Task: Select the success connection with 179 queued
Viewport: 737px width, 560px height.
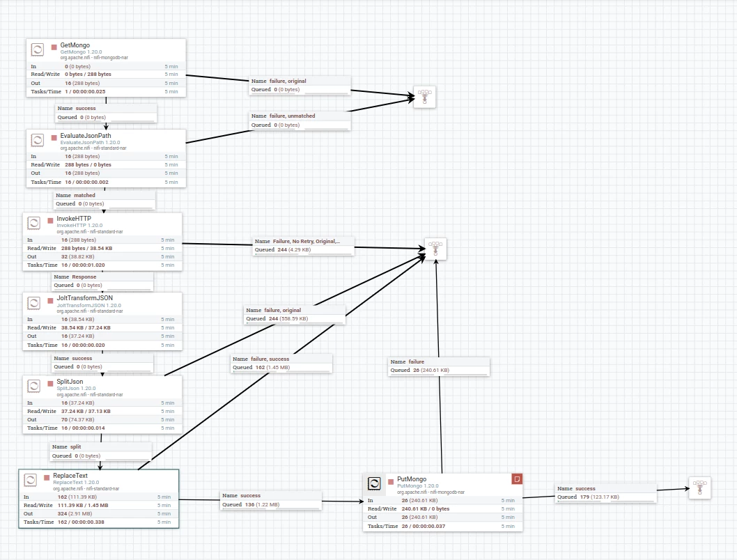Action: (606, 493)
